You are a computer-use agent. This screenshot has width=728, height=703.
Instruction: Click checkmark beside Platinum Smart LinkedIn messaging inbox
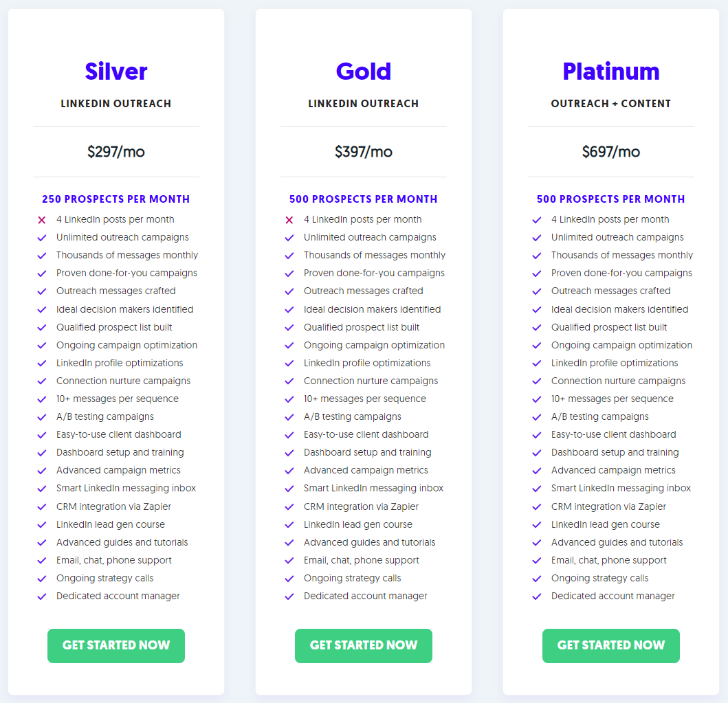[537, 489]
